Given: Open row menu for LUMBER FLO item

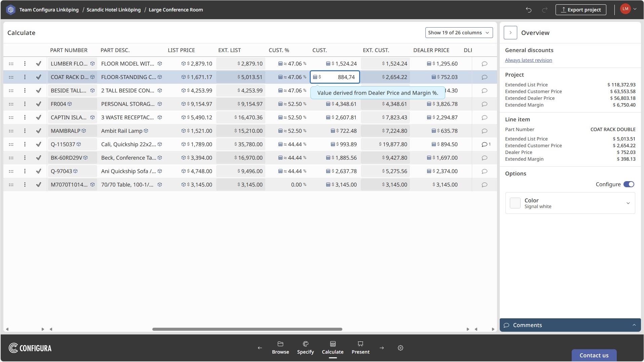Looking at the screenshot, I should (25, 64).
